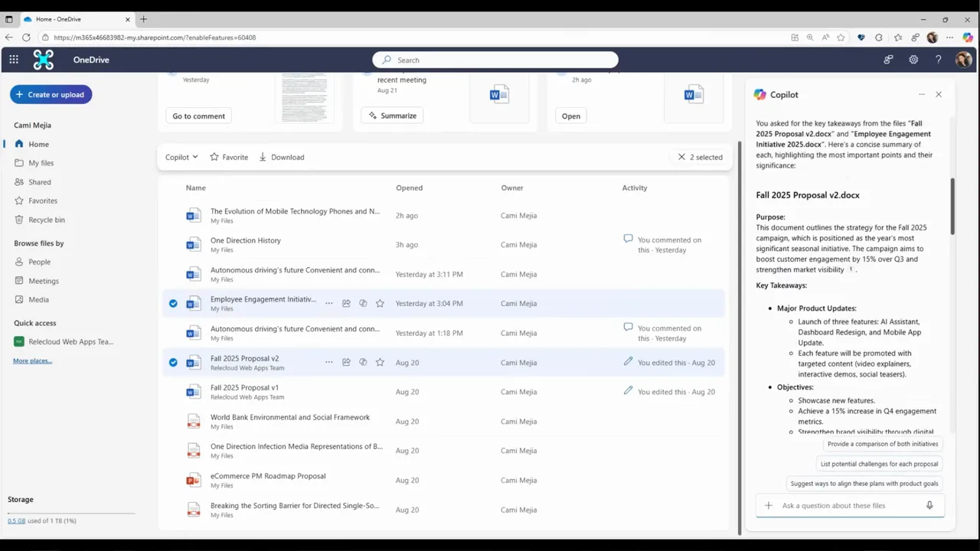The height and width of the screenshot is (551, 980).
Task: Open the help question mark icon
Action: [938, 60]
